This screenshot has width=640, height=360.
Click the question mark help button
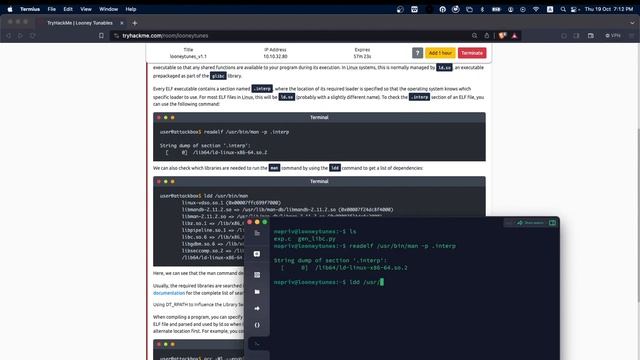417,53
